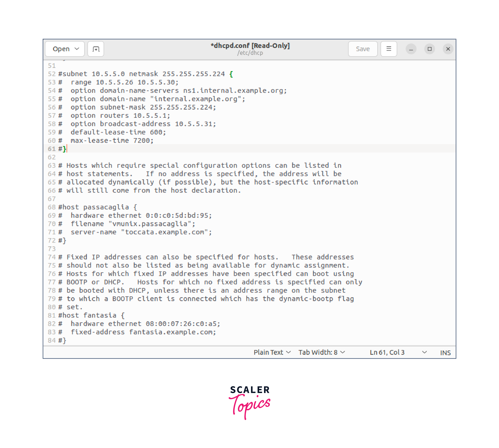Image resolution: width=499 pixels, height=448 pixels.
Task: Open the hamburger menu
Action: [x=388, y=49]
